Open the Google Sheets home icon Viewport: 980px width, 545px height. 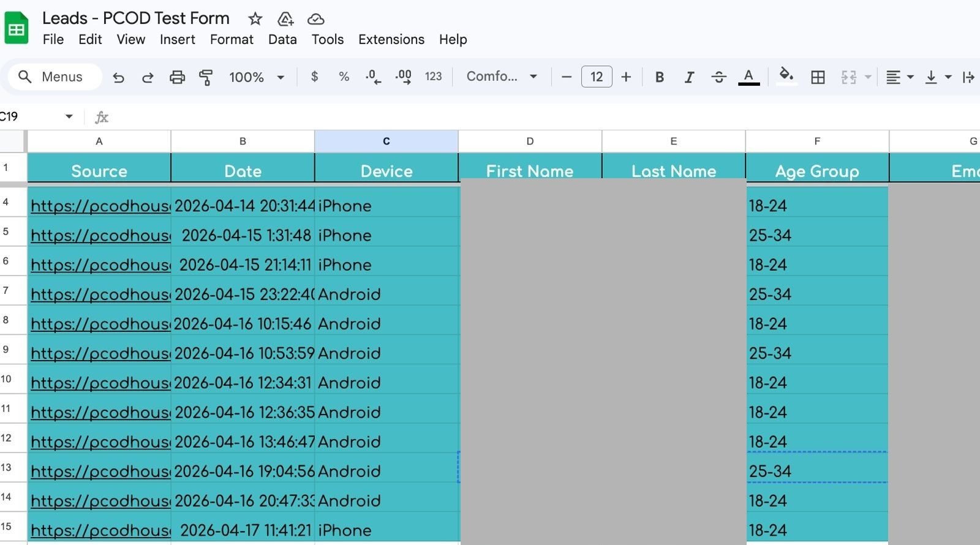[17, 28]
